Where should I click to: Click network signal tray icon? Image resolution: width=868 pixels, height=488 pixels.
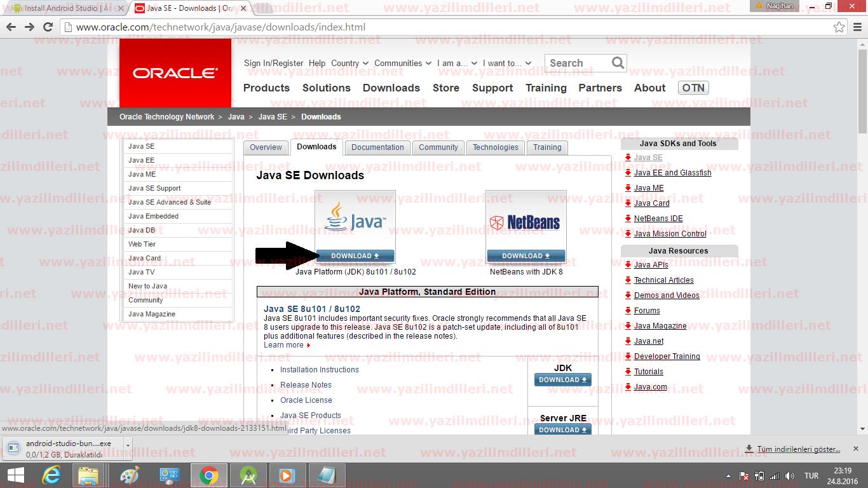[x=775, y=476]
